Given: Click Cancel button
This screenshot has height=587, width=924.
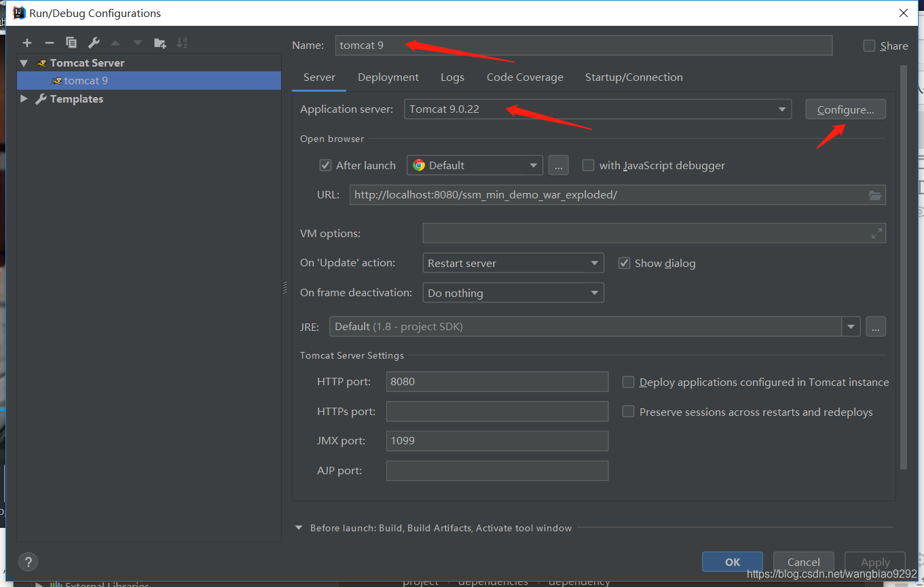Looking at the screenshot, I should click(804, 562).
